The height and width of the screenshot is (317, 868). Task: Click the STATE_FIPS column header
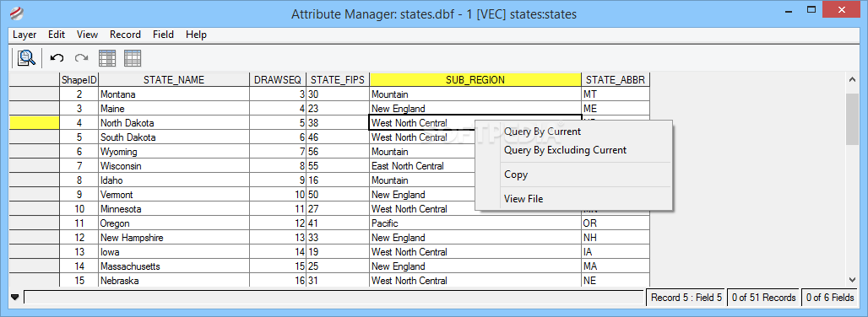click(338, 79)
